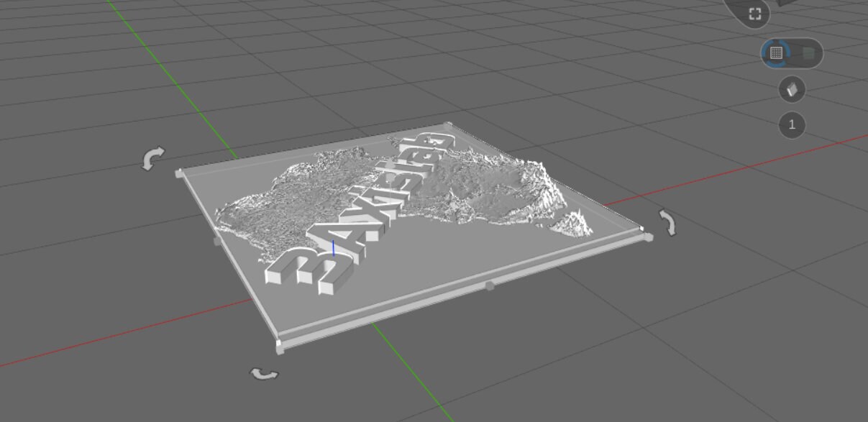Click the fit-to-view framing icon
This screenshot has height=422, width=868.
point(755,12)
